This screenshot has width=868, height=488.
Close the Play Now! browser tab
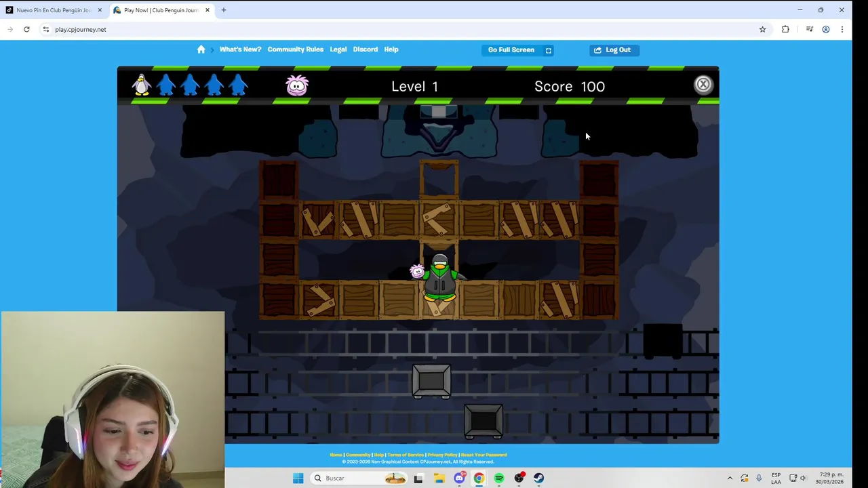tap(208, 10)
